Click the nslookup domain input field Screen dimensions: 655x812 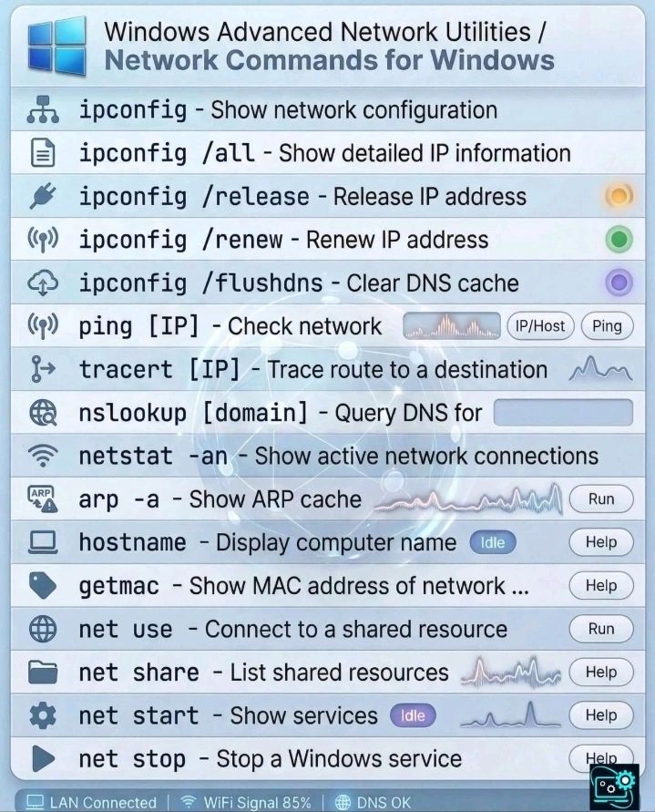pos(563,413)
